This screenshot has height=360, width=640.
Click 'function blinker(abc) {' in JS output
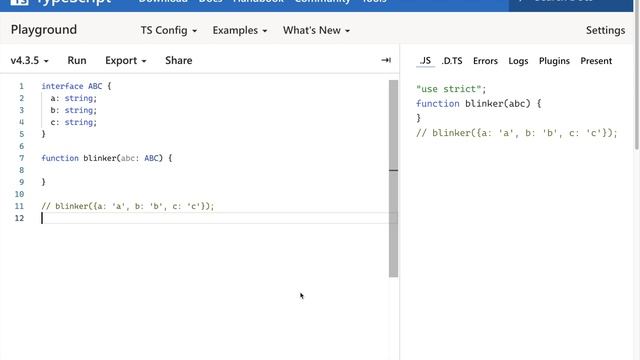tap(478, 104)
